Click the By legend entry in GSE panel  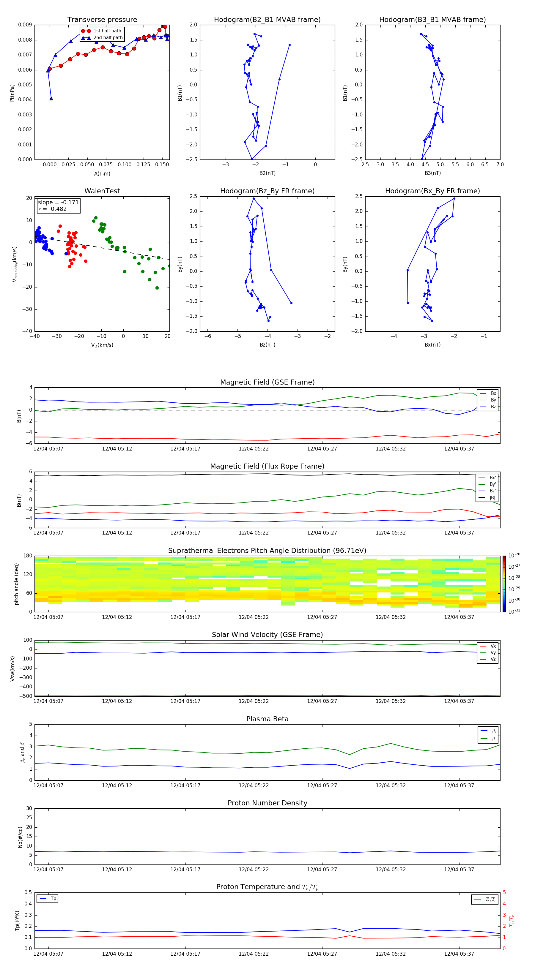pyautogui.click(x=488, y=400)
